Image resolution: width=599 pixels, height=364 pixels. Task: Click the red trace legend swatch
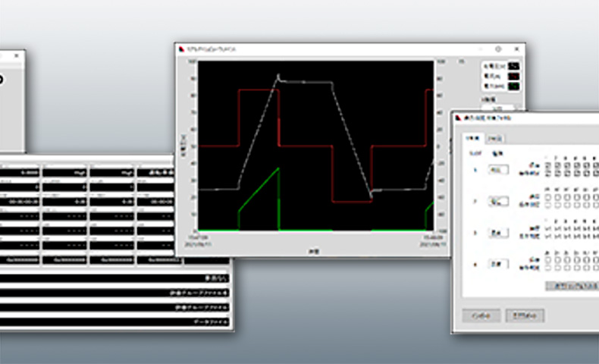tap(513, 77)
